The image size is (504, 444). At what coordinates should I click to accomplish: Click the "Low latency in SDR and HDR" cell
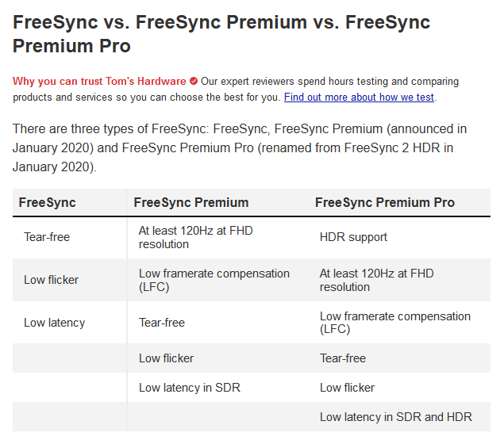[395, 417]
